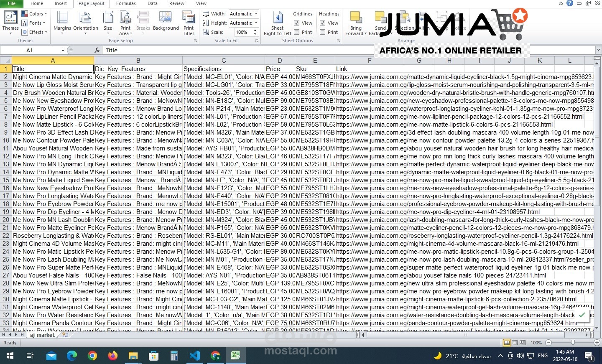Switch to Normal view in status bar
602x364 pixels.
coord(507,343)
